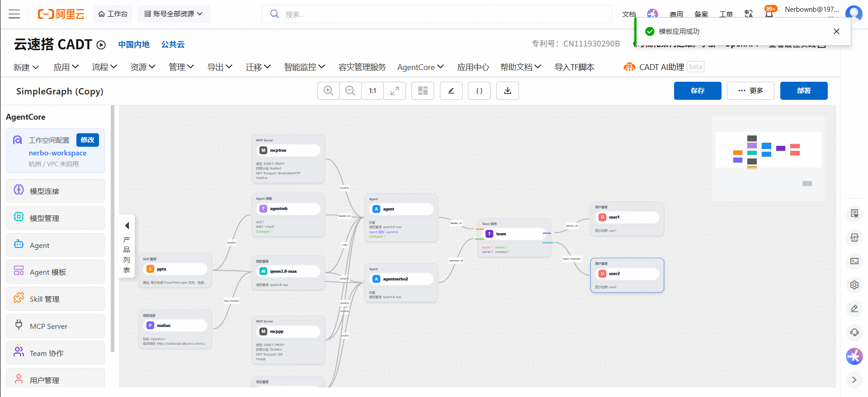Click the minimap overview thumbnail
Image resolution: width=868 pixels, height=397 pixels.
click(768, 159)
